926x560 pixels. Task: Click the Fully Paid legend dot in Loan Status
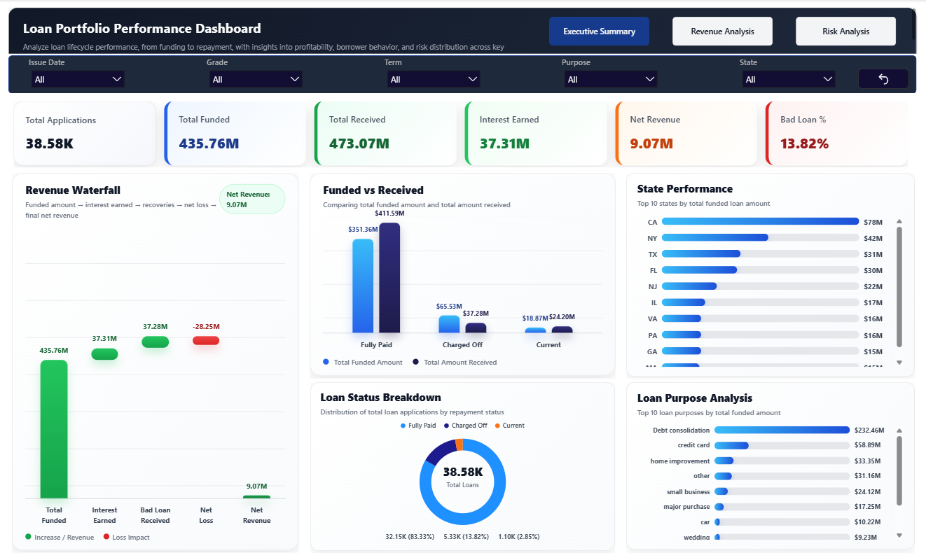(403, 426)
